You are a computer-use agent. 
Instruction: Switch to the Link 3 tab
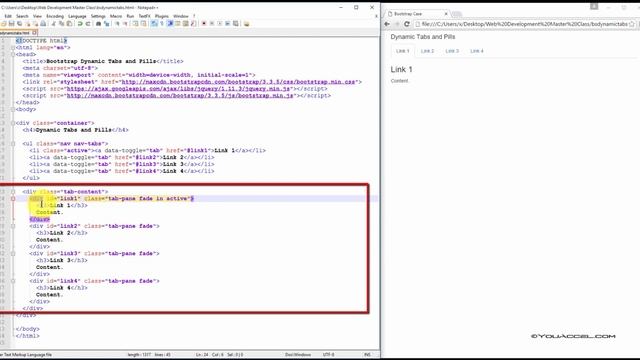click(452, 51)
